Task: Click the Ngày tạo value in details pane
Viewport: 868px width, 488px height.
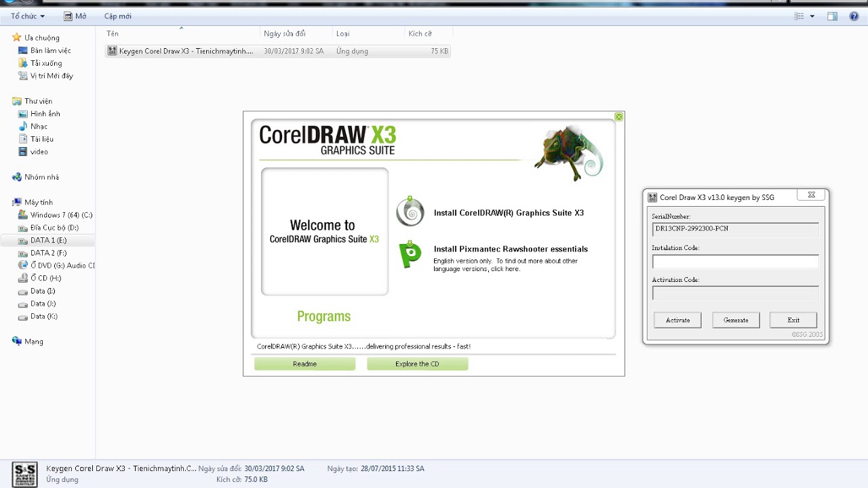Action: click(x=393, y=468)
